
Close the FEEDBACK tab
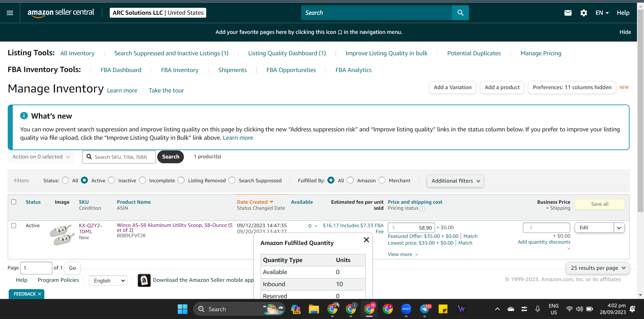[x=40, y=294]
